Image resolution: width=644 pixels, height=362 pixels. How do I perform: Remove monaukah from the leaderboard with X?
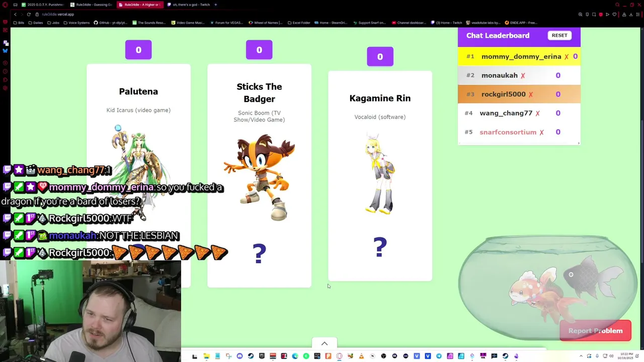[523, 75]
